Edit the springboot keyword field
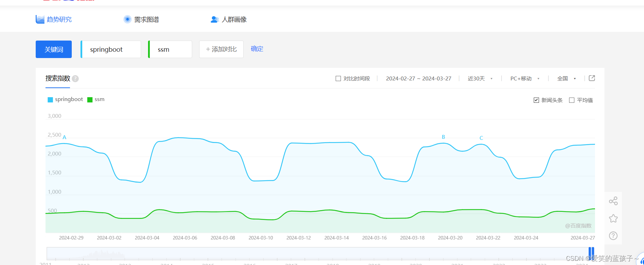This screenshot has height=265, width=644. click(111, 49)
